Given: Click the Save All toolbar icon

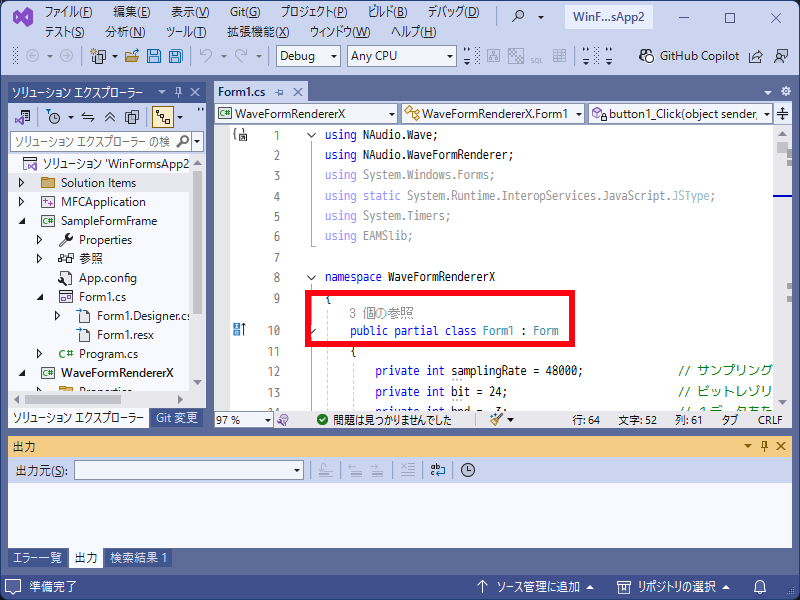Looking at the screenshot, I should tap(176, 56).
